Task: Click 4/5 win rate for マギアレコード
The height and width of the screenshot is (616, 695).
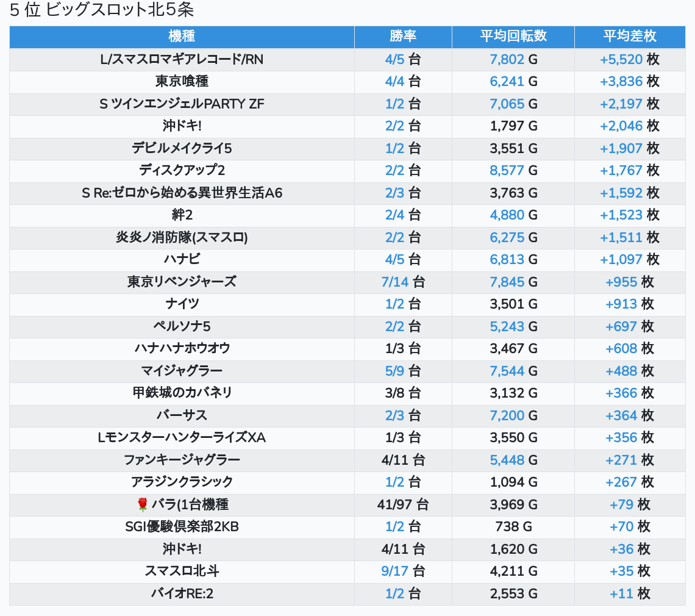Action: pyautogui.click(x=395, y=59)
